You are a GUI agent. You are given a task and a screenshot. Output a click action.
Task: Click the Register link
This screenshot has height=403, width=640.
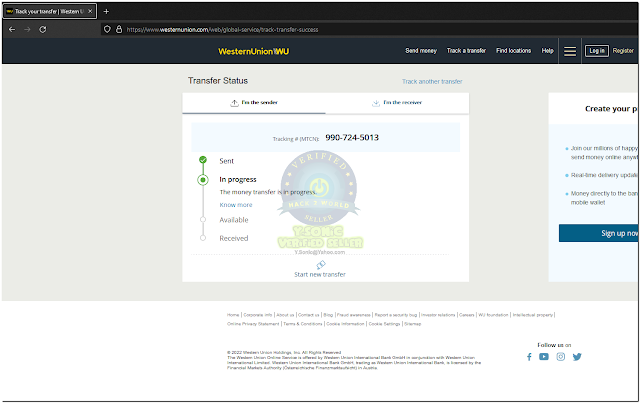pyautogui.click(x=623, y=51)
